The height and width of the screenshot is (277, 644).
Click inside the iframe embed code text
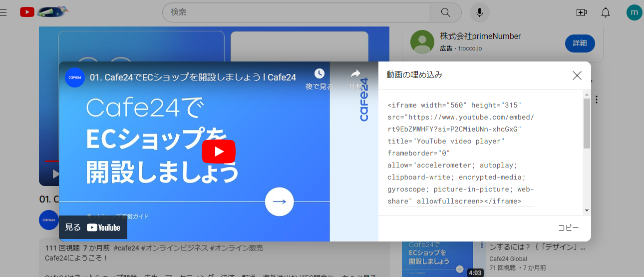pos(460,153)
